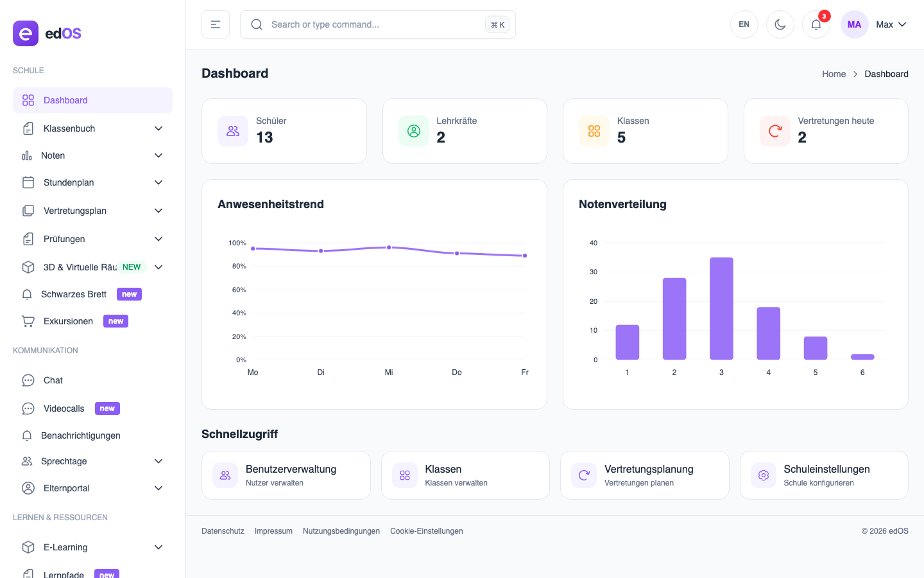Toggle the sidebar collapse button
Viewport: 924px width, 578px height.
(216, 24)
